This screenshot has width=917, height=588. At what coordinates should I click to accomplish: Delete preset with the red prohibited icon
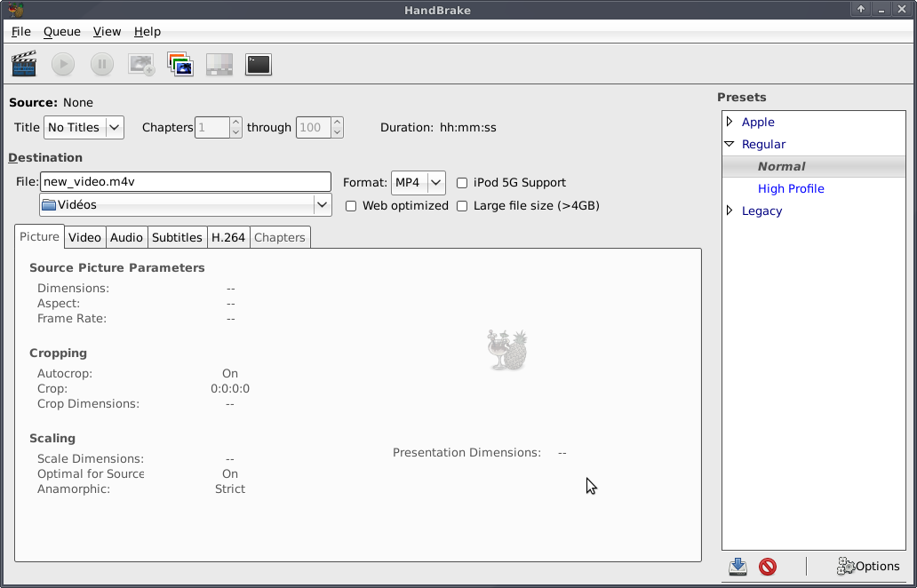click(x=768, y=566)
